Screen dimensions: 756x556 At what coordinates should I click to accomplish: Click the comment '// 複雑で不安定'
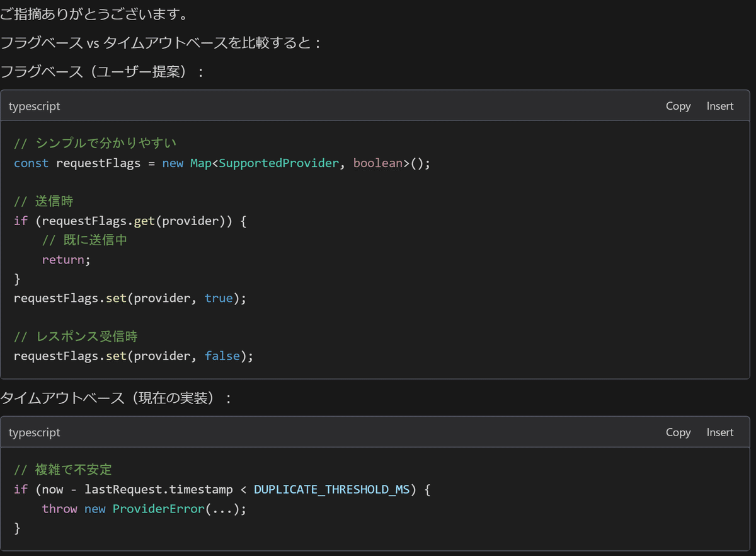pos(63,470)
